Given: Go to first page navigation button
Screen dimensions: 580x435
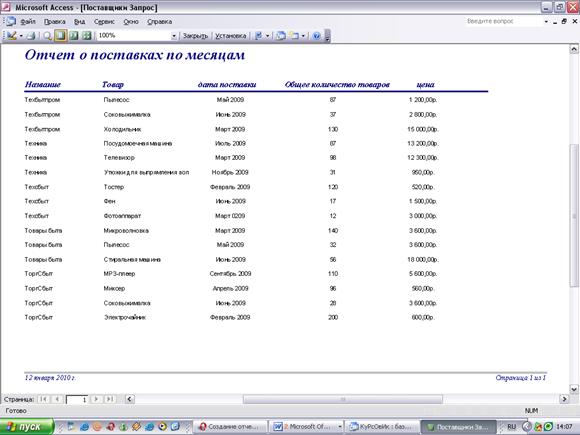Looking at the screenshot, I should (44, 399).
